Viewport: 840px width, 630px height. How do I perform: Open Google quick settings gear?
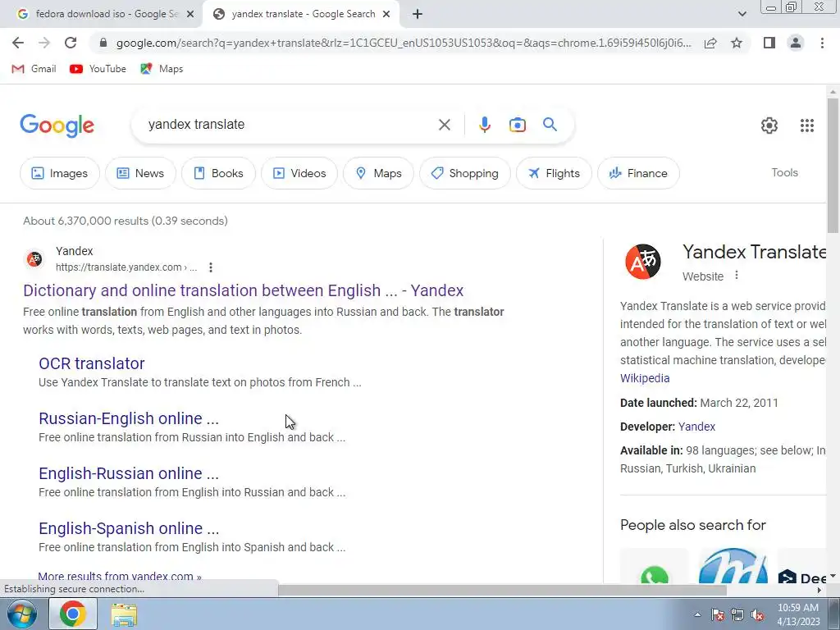(769, 126)
